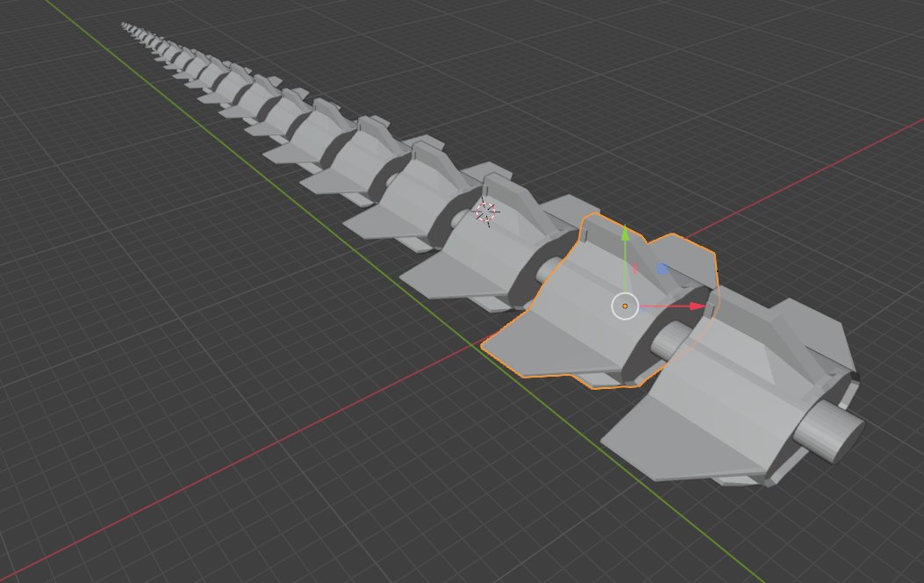Click the tiny tail tip at the far end
This screenshot has width=924, height=583.
pyautogui.click(x=125, y=25)
